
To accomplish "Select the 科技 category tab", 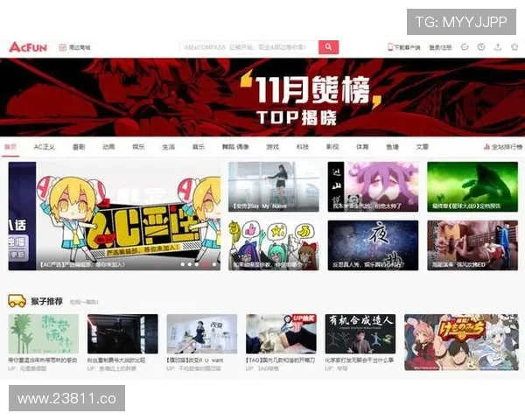I will pos(303,147).
